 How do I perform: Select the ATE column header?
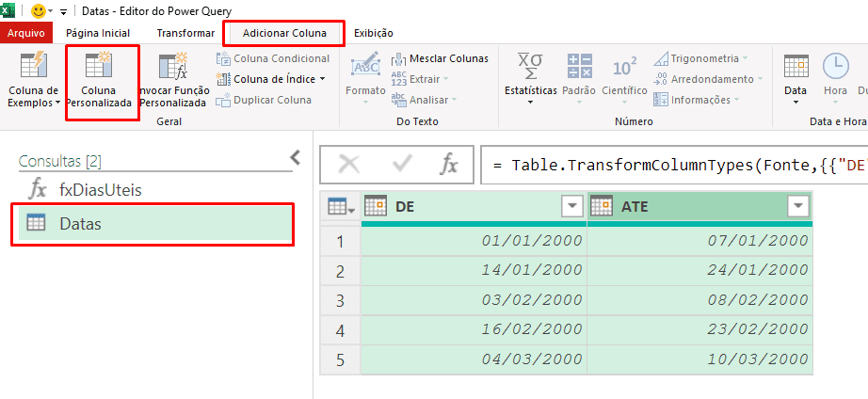click(700, 207)
